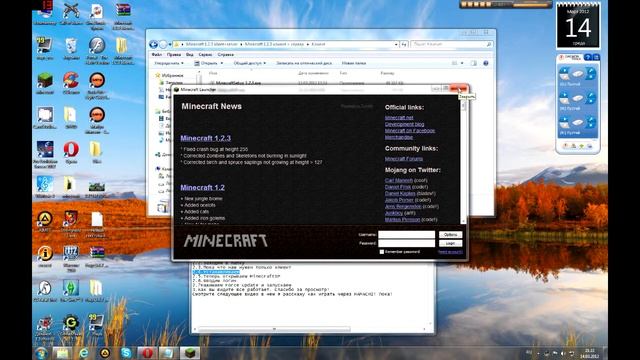This screenshot has width=640, height=360.
Task: Expand the Explorer address bar history dropdown
Action: (396, 44)
